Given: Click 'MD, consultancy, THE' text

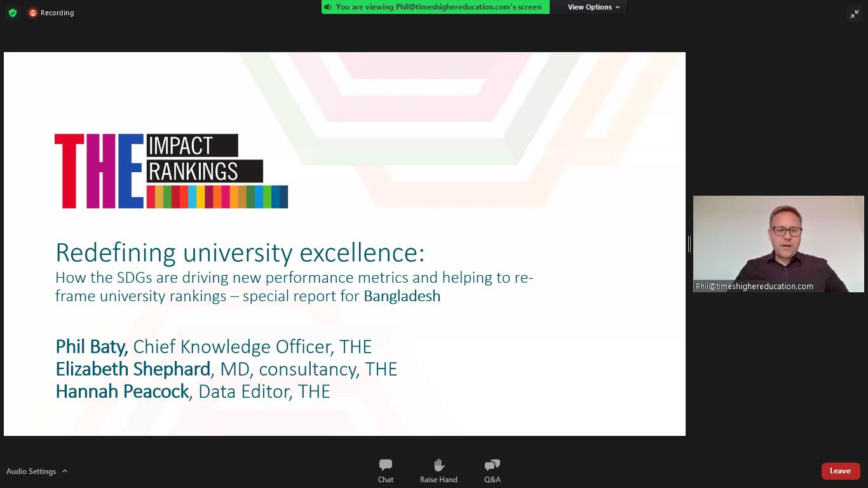Looking at the screenshot, I should click(x=308, y=369).
